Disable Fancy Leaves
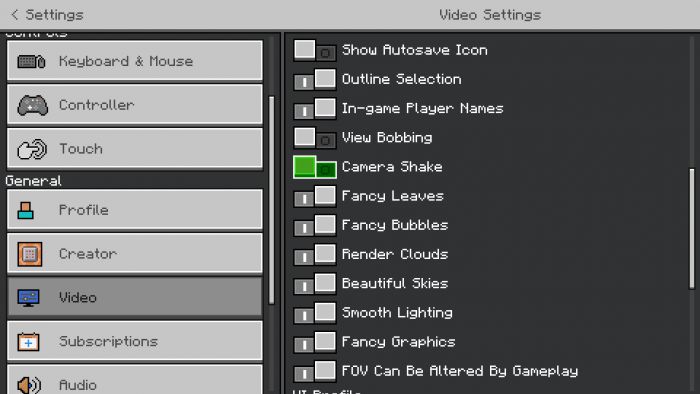 click(315, 196)
